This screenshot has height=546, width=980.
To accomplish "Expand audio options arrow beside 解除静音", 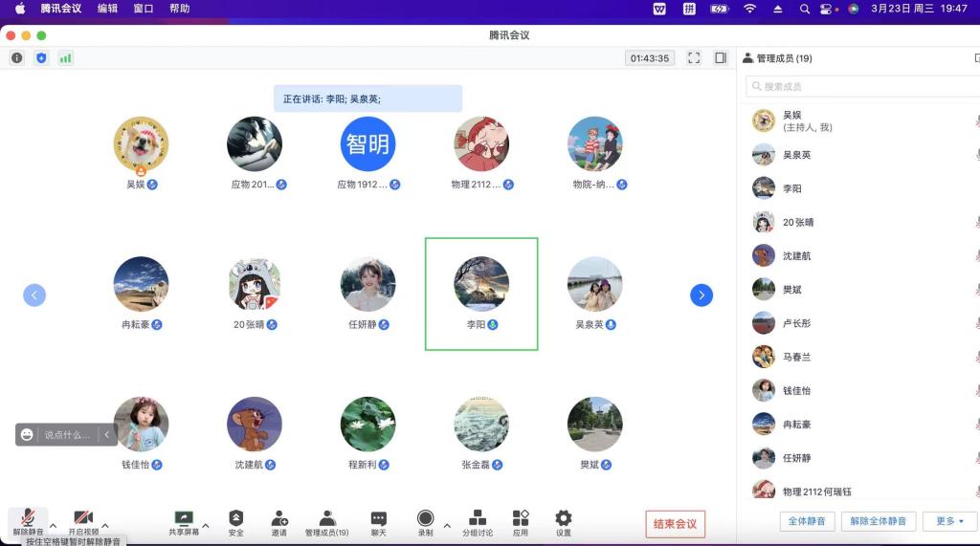I will click(x=53, y=525).
